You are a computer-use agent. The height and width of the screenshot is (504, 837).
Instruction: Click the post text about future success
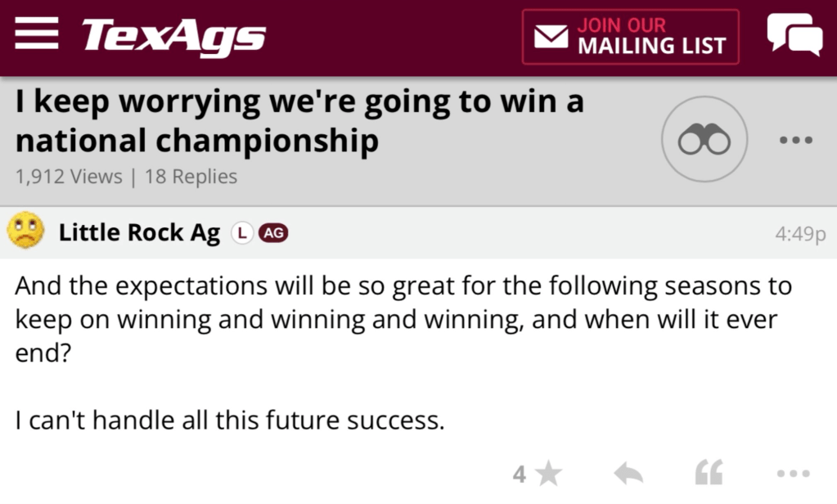[230, 421]
